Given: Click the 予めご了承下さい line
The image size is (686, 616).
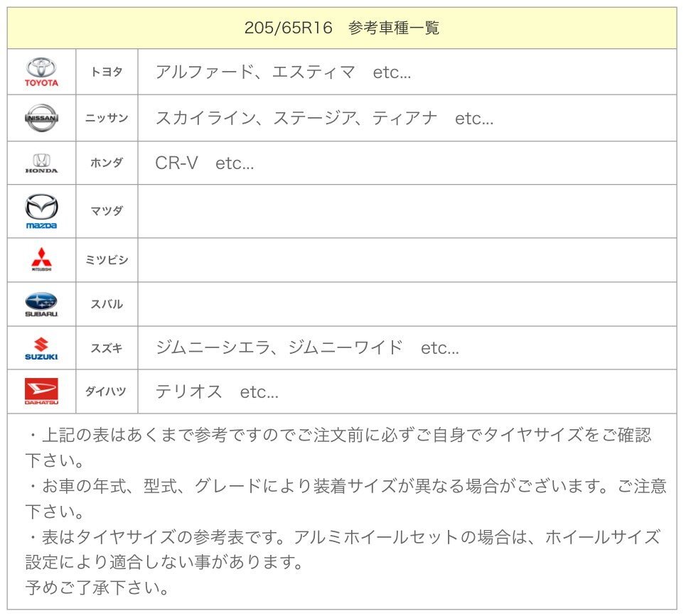Looking at the screenshot, I should click(x=97, y=588).
